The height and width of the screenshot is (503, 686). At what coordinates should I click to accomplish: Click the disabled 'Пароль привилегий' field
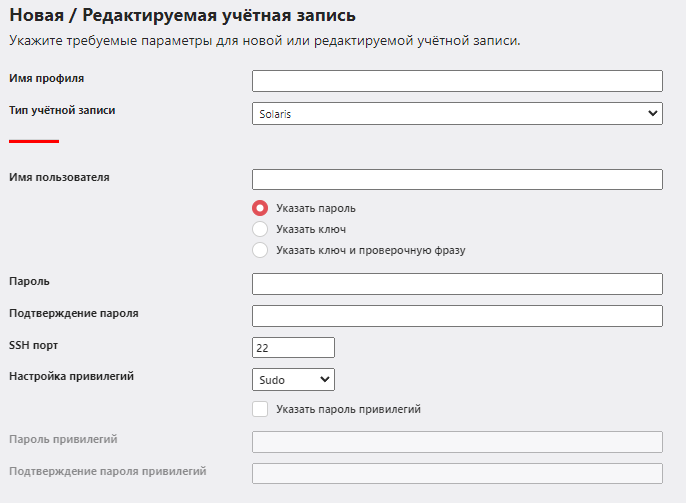(x=457, y=442)
